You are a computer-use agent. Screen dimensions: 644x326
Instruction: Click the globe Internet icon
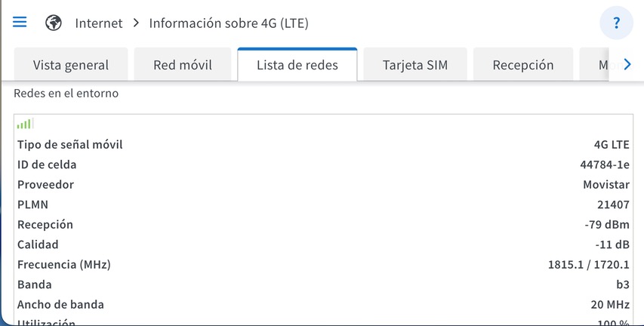click(x=54, y=23)
